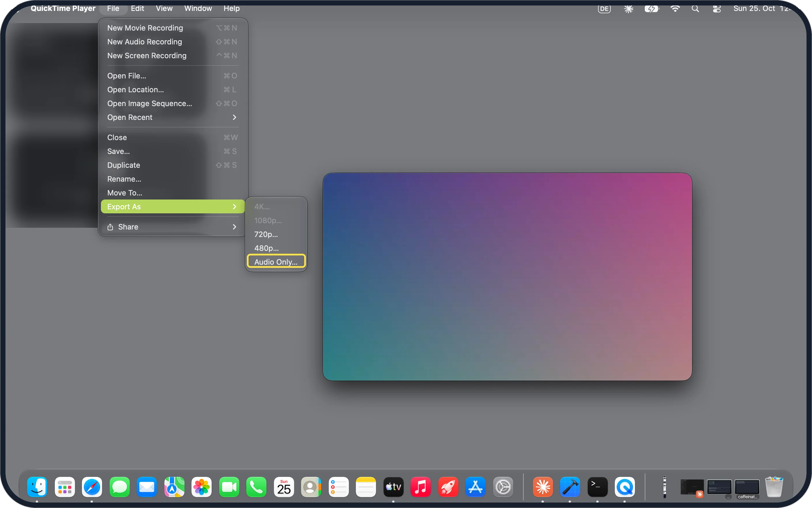The height and width of the screenshot is (508, 812).
Task: Open the Edit menu
Action: click(138, 8)
